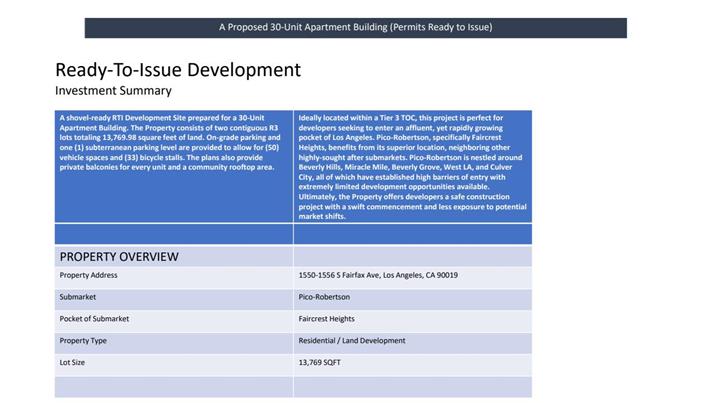Select the "Property Address" label cell
The image size is (717, 403).
(x=89, y=275)
